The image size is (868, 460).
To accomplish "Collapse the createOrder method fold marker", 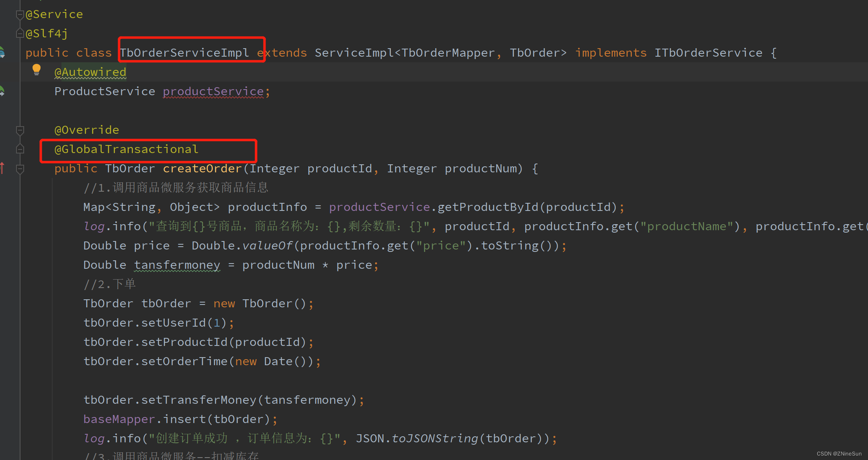I will coord(20,169).
